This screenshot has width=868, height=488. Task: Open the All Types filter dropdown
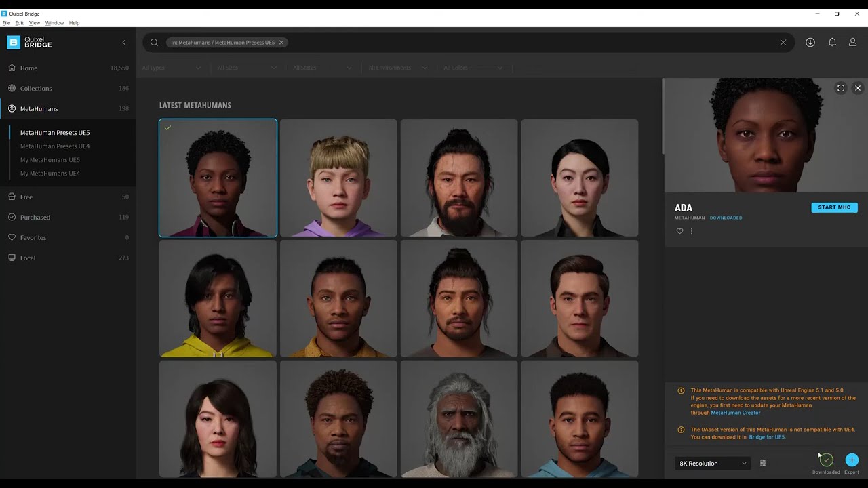[172, 68]
